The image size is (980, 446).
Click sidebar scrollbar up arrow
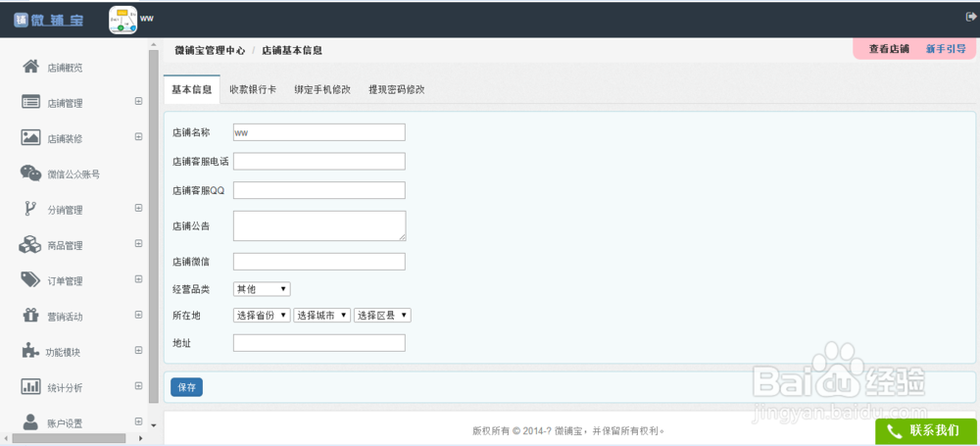(x=154, y=45)
